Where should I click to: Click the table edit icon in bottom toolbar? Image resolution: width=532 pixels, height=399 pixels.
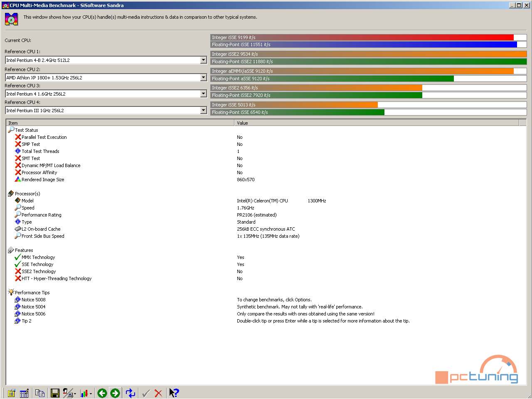click(24, 393)
